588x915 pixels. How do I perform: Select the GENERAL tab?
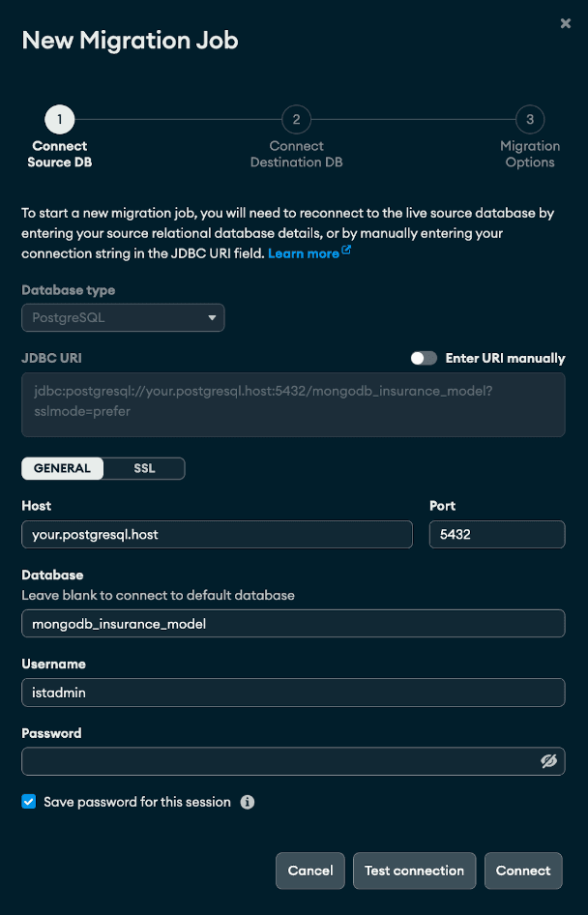pos(62,468)
